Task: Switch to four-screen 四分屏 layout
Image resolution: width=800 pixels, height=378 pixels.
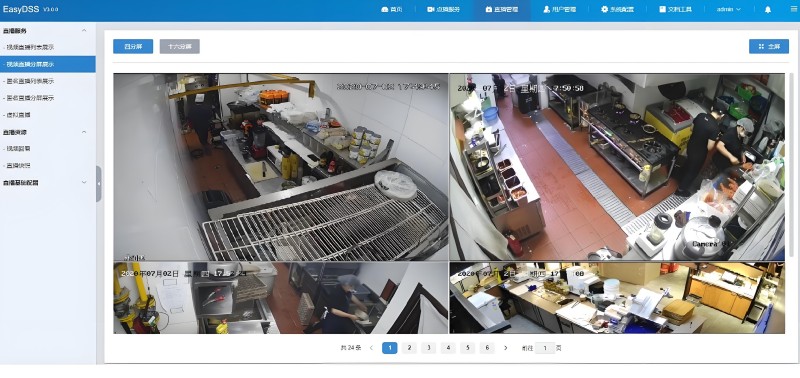Action: (x=133, y=46)
